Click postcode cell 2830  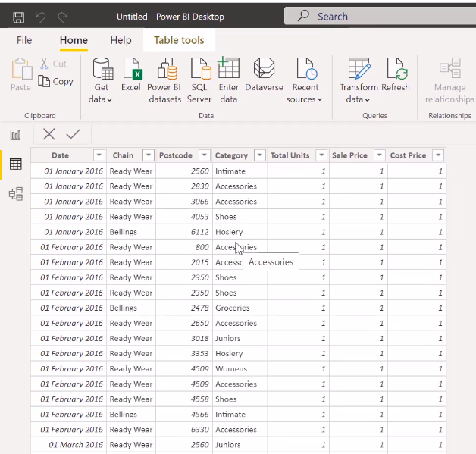click(x=184, y=186)
